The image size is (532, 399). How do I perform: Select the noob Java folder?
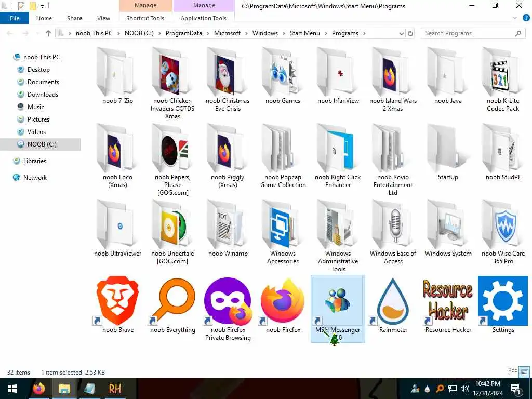point(448,75)
